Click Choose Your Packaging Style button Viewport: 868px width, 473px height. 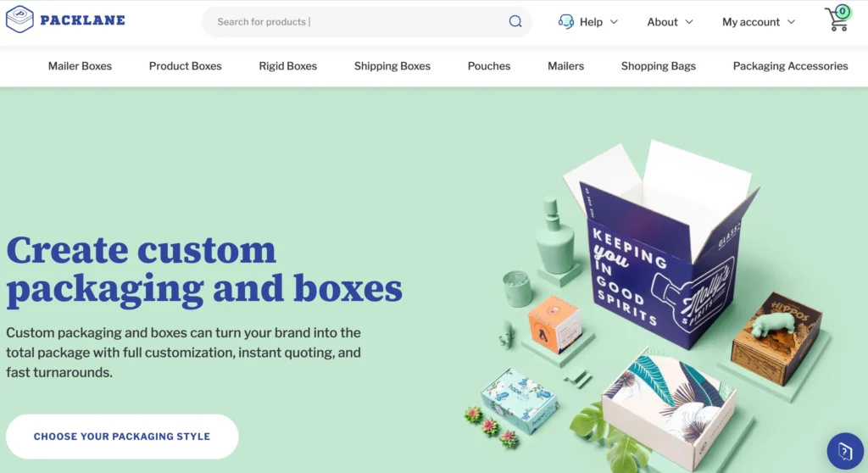pos(122,437)
